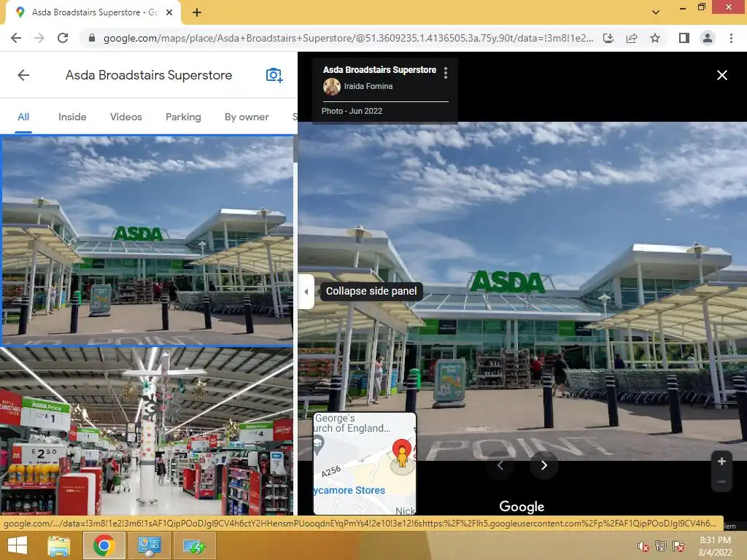Click the Chrome taskbar icon
Image resolution: width=747 pixels, height=560 pixels.
pos(104,545)
